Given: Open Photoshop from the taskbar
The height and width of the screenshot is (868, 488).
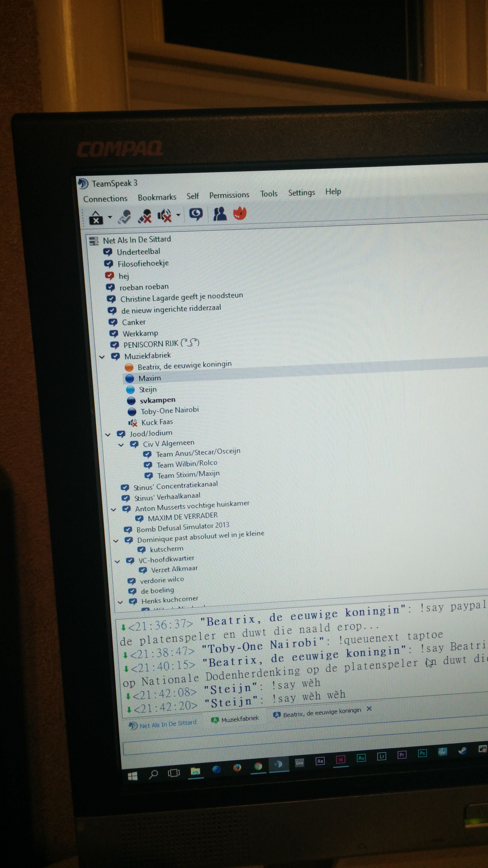Looking at the screenshot, I should pyautogui.click(x=422, y=753).
